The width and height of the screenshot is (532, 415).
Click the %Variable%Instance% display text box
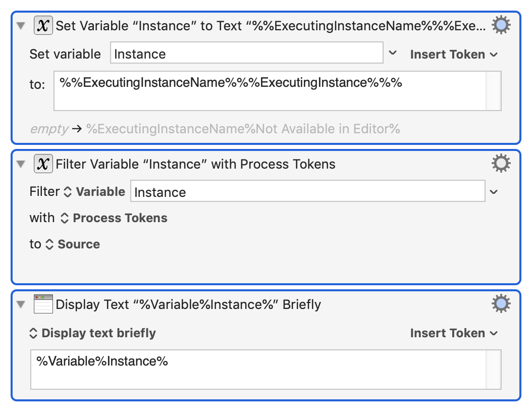click(x=258, y=370)
